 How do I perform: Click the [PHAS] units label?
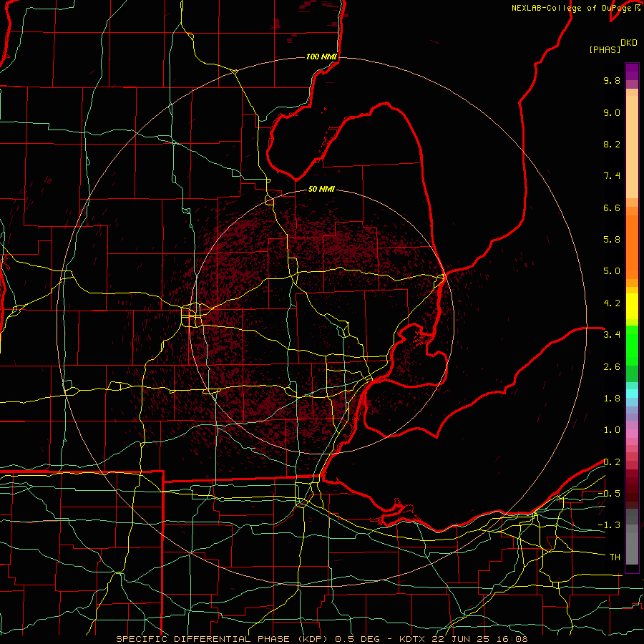[x=605, y=49]
